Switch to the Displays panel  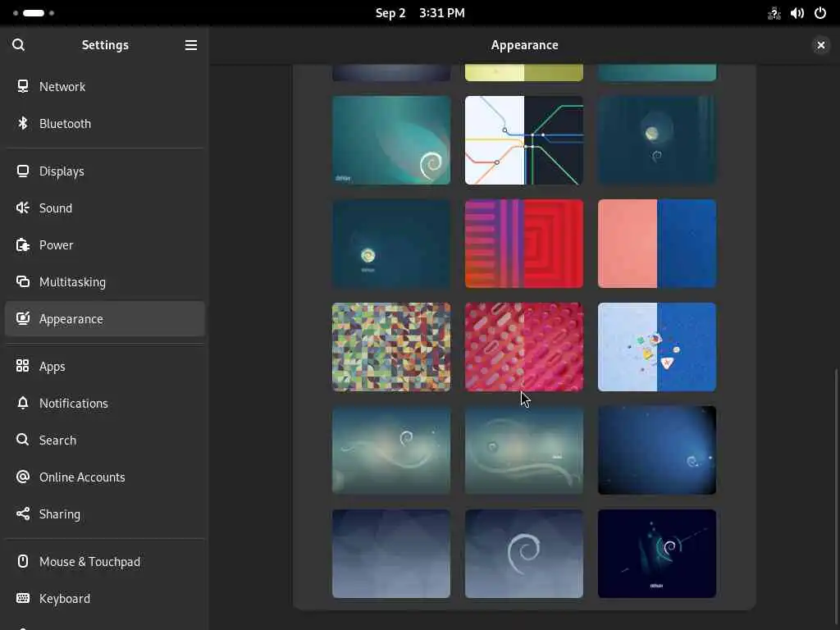coord(105,171)
